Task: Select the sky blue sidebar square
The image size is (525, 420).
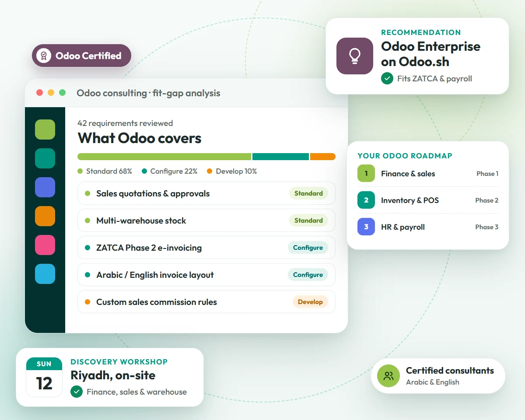Action: 45,274
